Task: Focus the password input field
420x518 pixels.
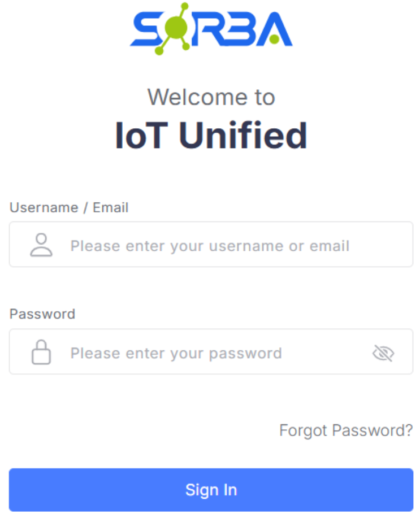Action: coord(215,353)
